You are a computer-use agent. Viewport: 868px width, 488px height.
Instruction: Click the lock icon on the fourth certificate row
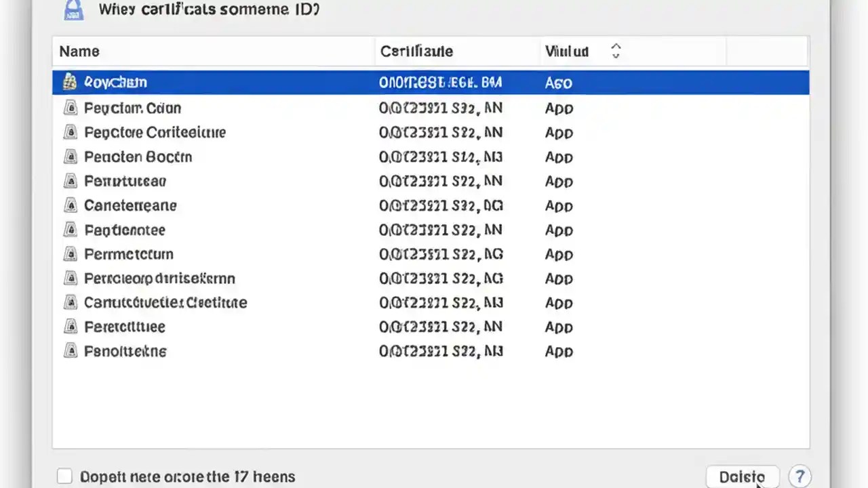[71, 157]
